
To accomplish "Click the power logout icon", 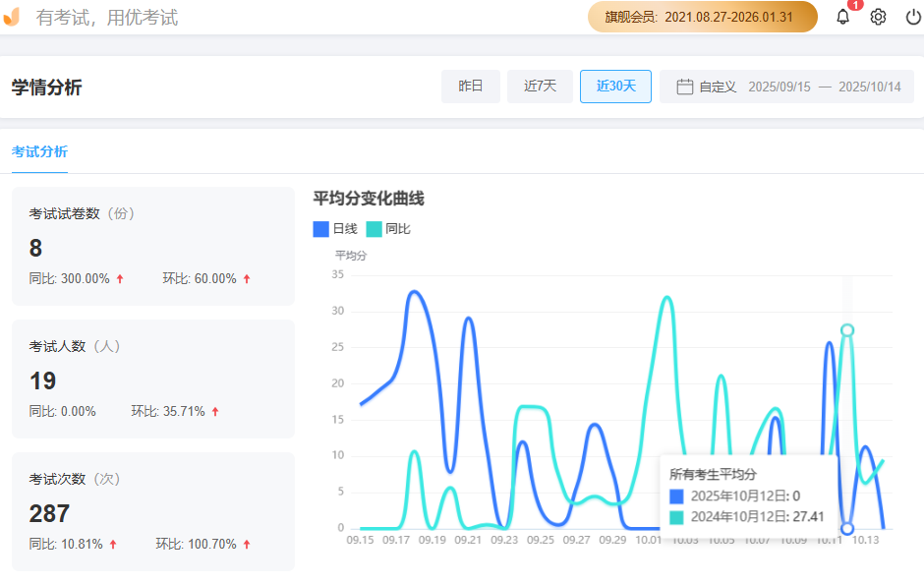I will [x=912, y=17].
